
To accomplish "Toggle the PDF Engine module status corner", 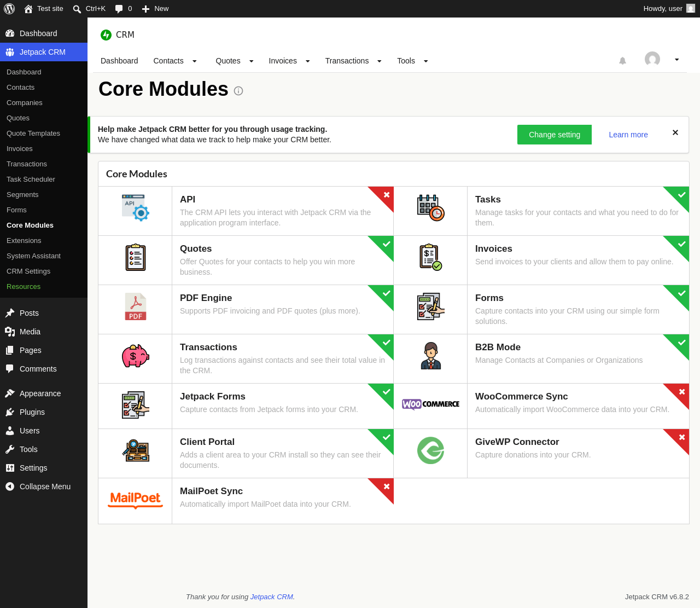I will pyautogui.click(x=385, y=294).
